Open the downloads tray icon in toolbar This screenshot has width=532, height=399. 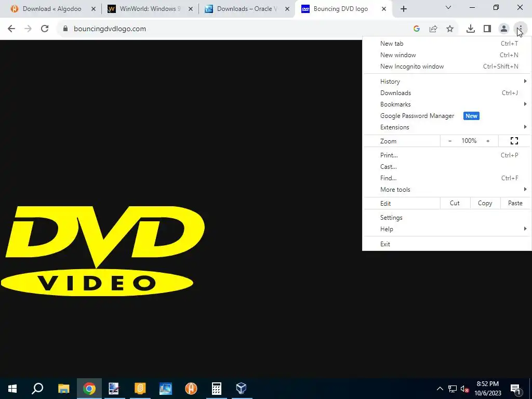coord(471,29)
